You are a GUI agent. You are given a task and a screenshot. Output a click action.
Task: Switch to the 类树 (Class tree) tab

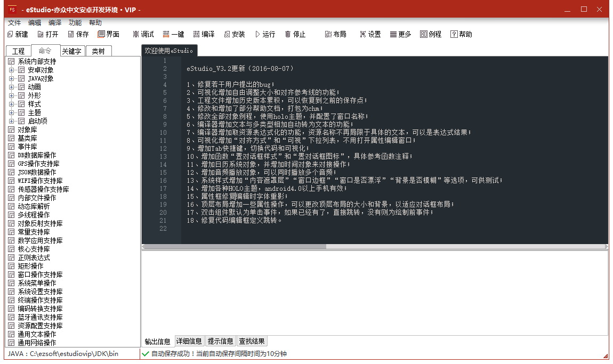click(x=99, y=51)
